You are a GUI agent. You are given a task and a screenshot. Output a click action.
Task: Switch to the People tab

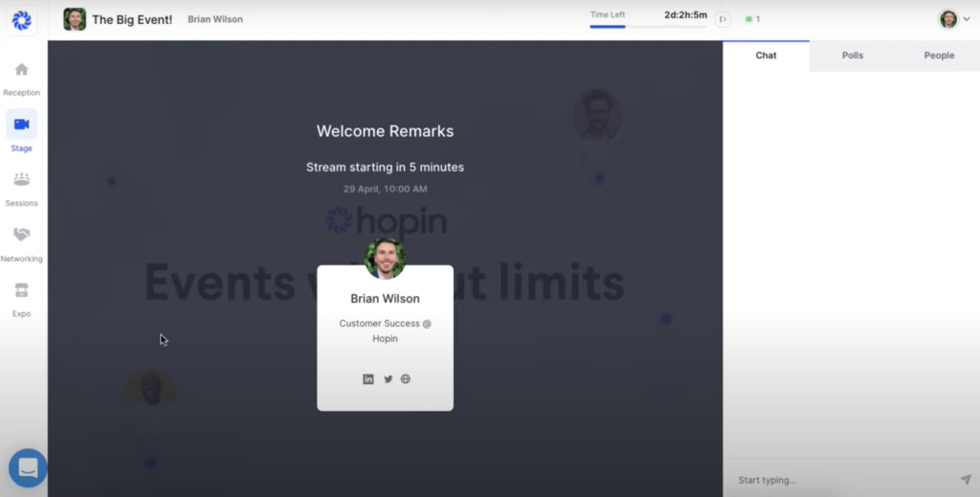pos(939,56)
